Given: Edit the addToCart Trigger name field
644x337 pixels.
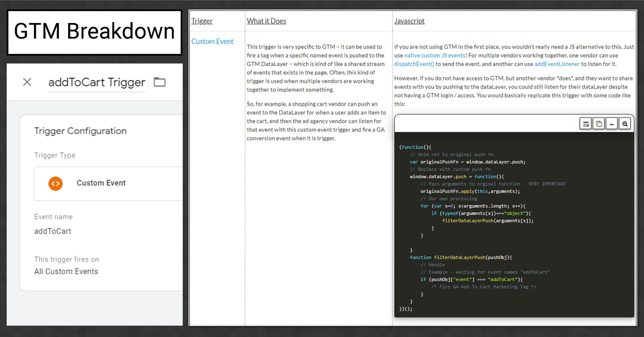Looking at the screenshot, I should (97, 82).
